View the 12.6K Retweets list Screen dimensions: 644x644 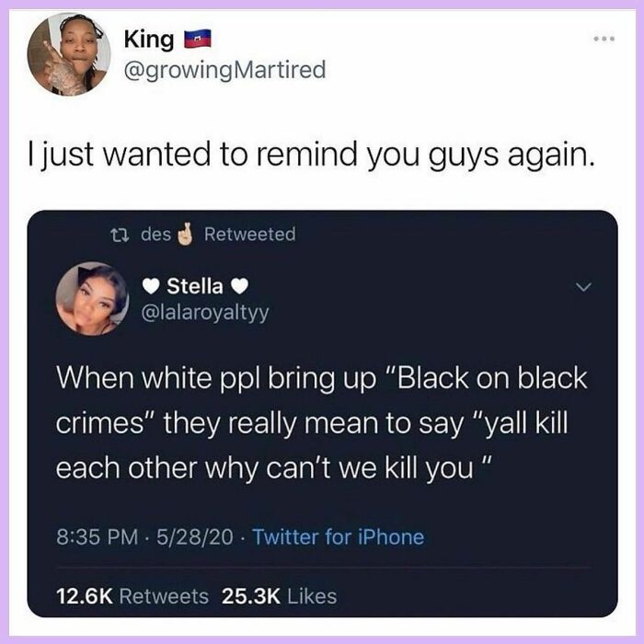click(132, 596)
